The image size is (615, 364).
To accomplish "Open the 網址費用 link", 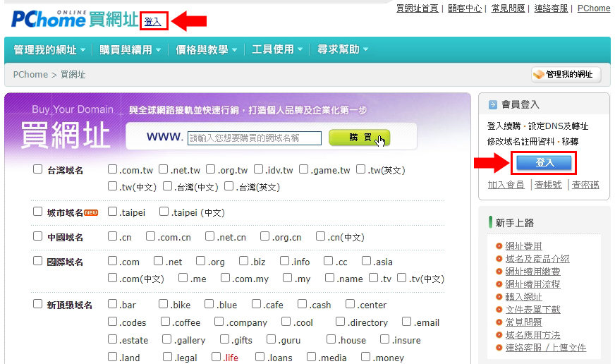I will [x=523, y=246].
